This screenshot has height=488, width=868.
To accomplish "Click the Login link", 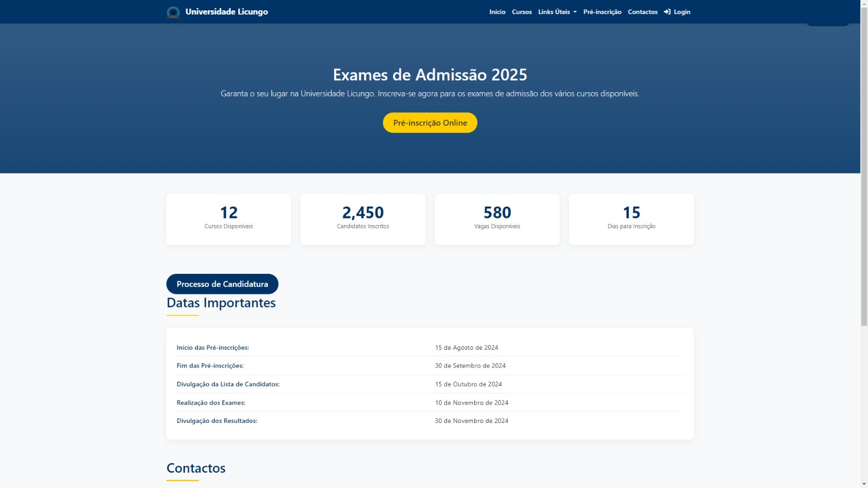I will pyautogui.click(x=680, y=11).
